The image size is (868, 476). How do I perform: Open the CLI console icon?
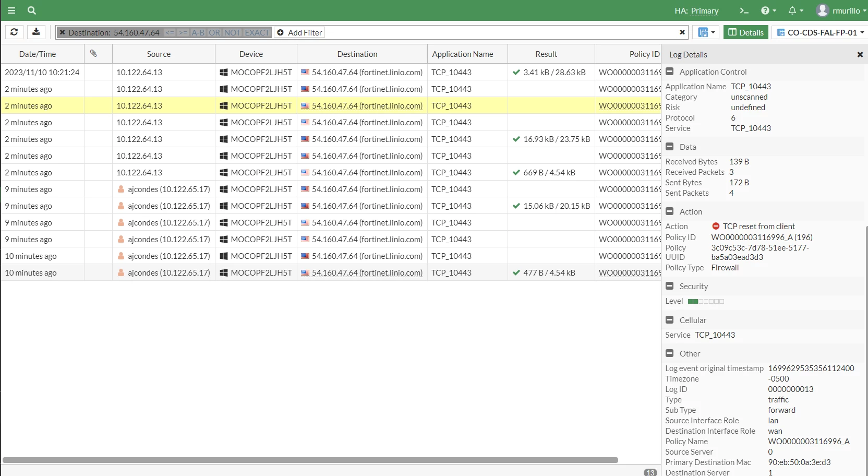[x=744, y=10]
